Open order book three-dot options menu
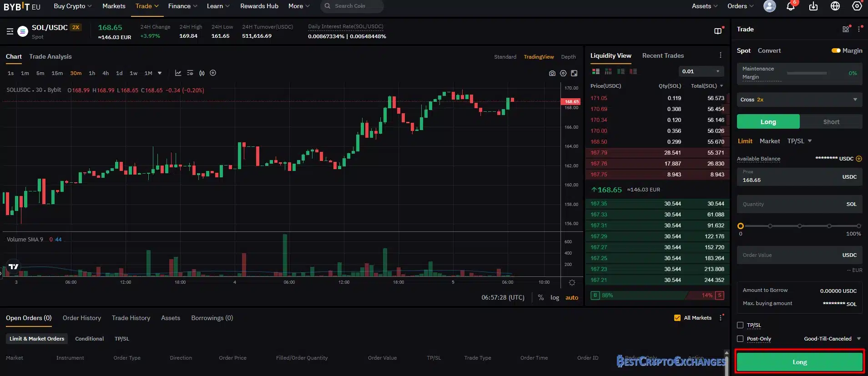This screenshot has width=868, height=376. pyautogui.click(x=720, y=55)
